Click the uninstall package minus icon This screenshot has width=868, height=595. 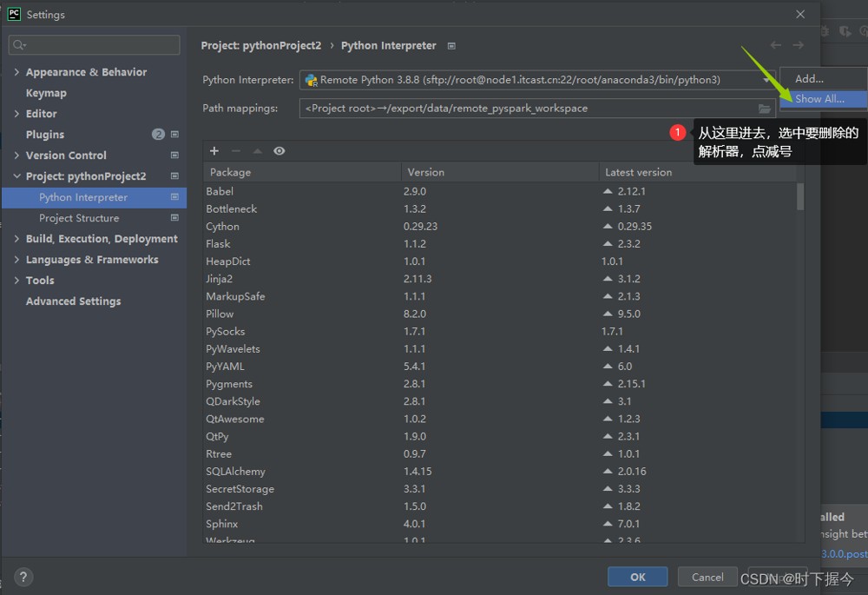pyautogui.click(x=236, y=150)
